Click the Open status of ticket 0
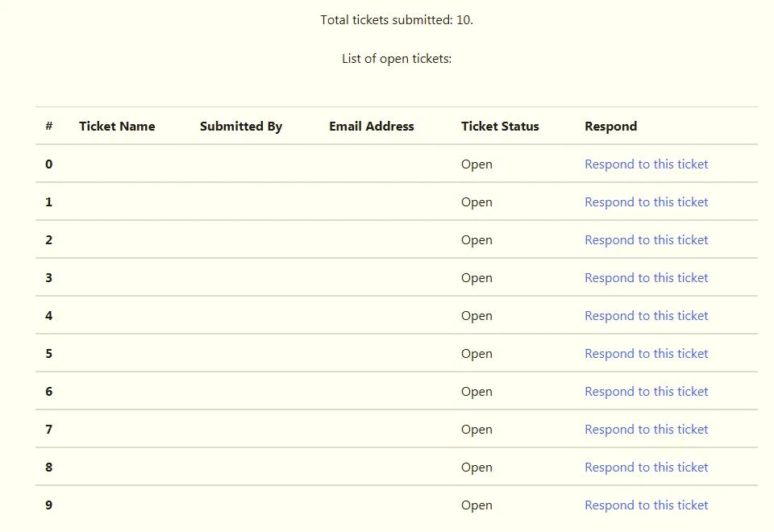774x532 pixels. (x=476, y=164)
